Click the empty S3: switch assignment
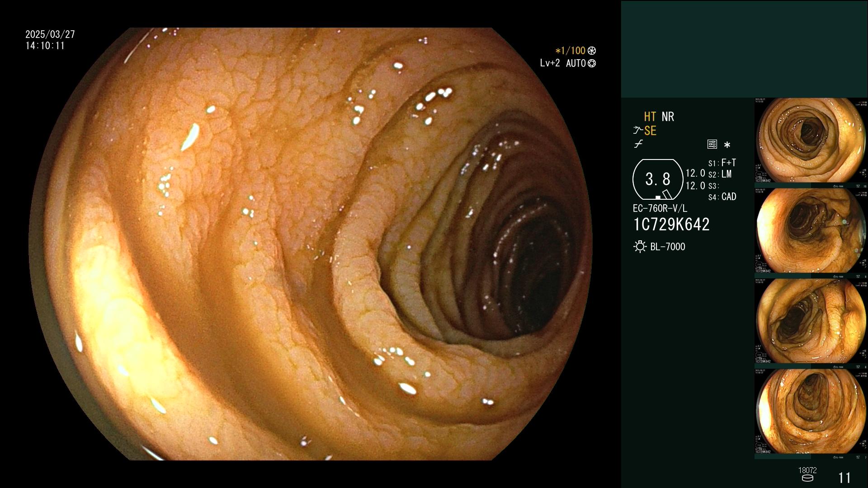 713,186
